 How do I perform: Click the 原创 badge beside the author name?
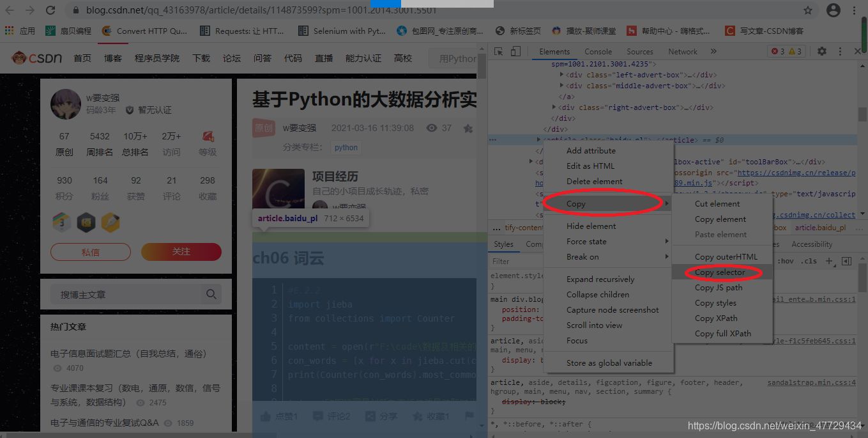(264, 128)
